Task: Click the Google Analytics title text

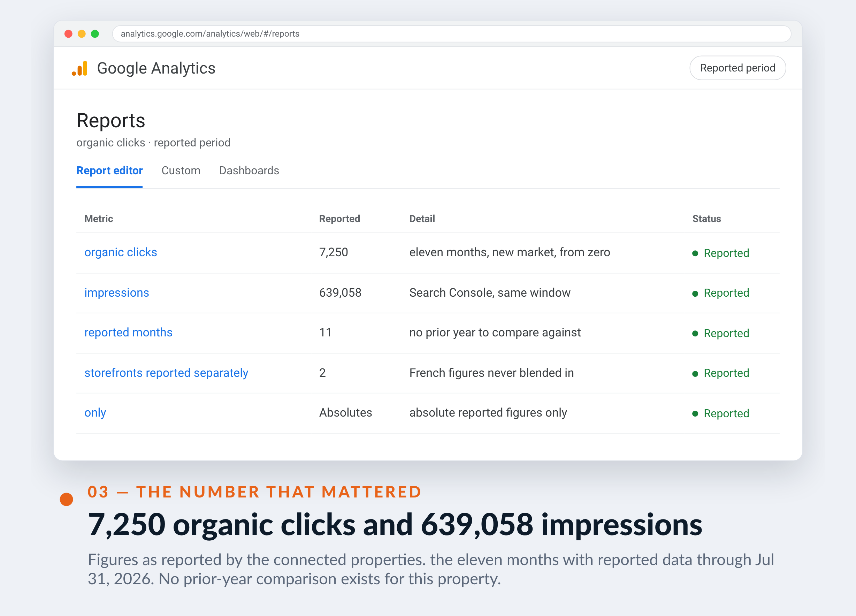Action: point(156,68)
